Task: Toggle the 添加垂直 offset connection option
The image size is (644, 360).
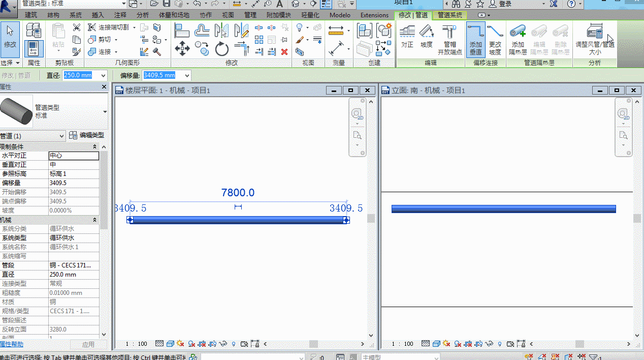Action: tap(476, 39)
